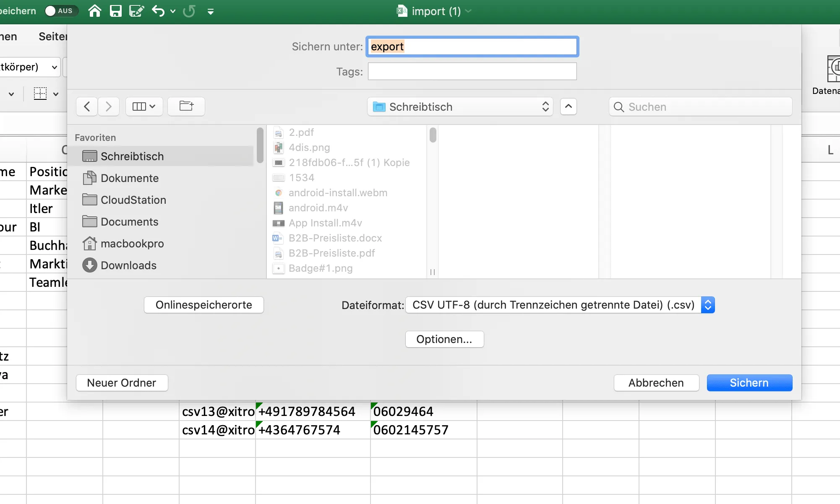This screenshot has height=504, width=840.
Task: Click the Save As edit icon
Action: point(136,11)
